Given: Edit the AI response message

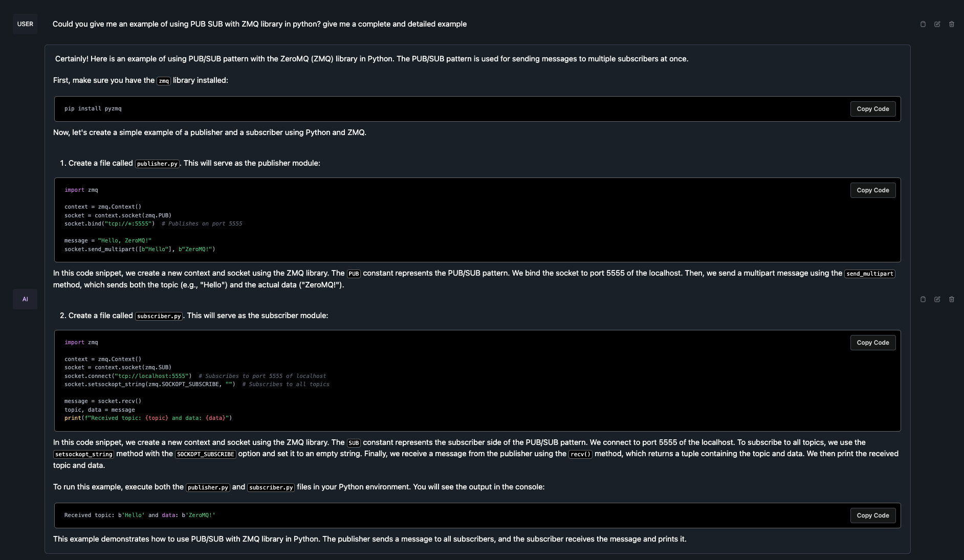Looking at the screenshot, I should click(937, 299).
